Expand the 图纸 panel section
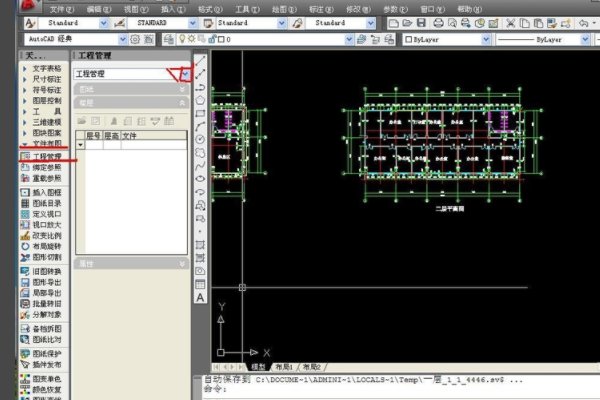This screenshot has height=400, width=600. pos(182,89)
